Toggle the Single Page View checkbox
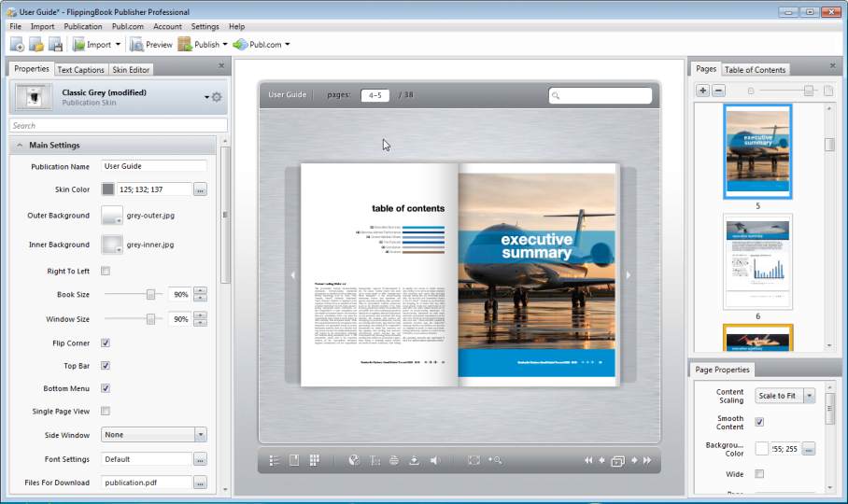Viewport: 848px width, 504px height. (x=106, y=411)
